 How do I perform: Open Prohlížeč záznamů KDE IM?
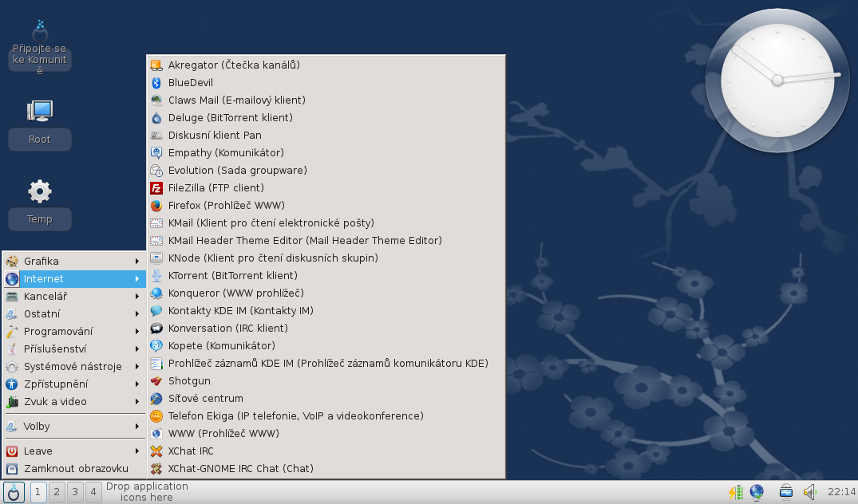(326, 363)
